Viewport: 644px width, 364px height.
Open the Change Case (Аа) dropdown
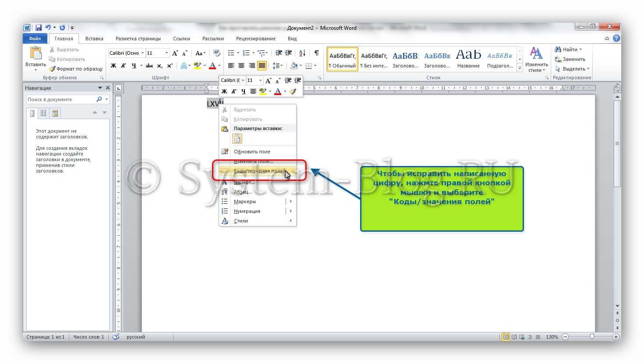coord(200,53)
